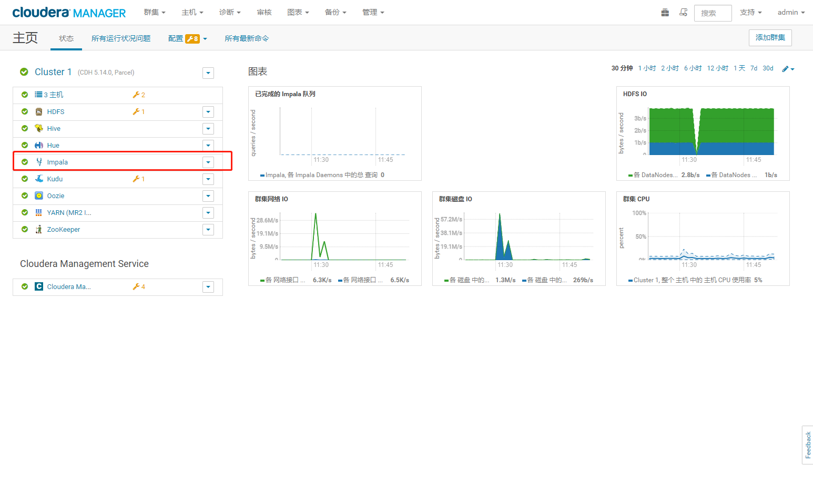This screenshot has height=504, width=813.
Task: Open Kudu configuration wrench warning
Action: click(139, 179)
